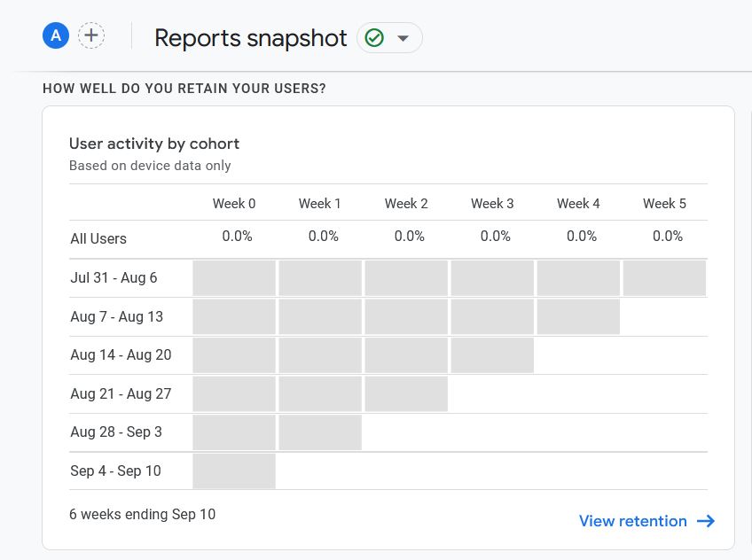Click the green checkmark status icon

coord(374,37)
